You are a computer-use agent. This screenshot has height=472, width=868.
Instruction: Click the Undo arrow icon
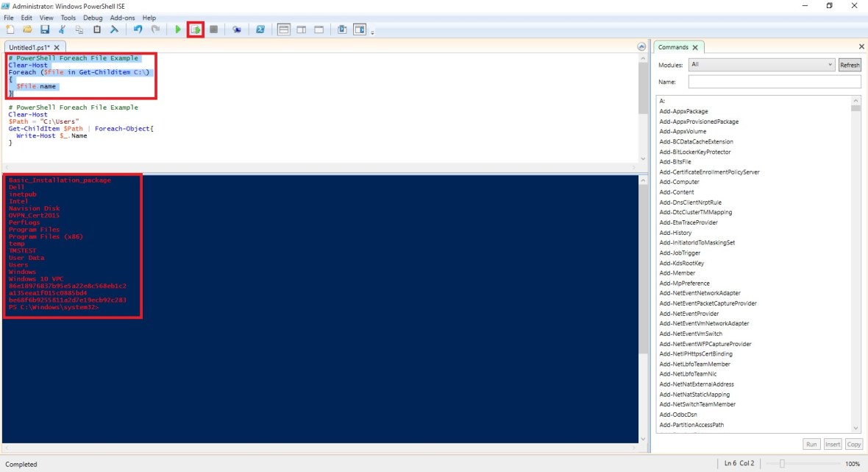(x=138, y=29)
